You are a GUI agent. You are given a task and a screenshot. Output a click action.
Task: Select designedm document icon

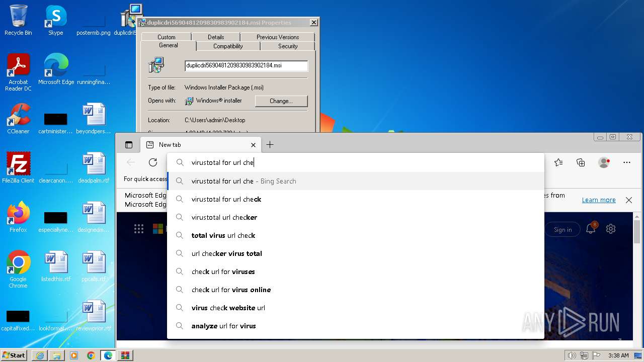[94, 217]
